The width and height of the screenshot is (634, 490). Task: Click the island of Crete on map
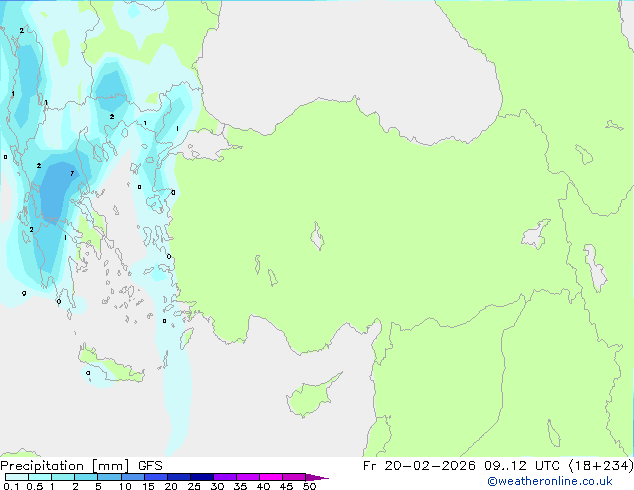(x=111, y=365)
